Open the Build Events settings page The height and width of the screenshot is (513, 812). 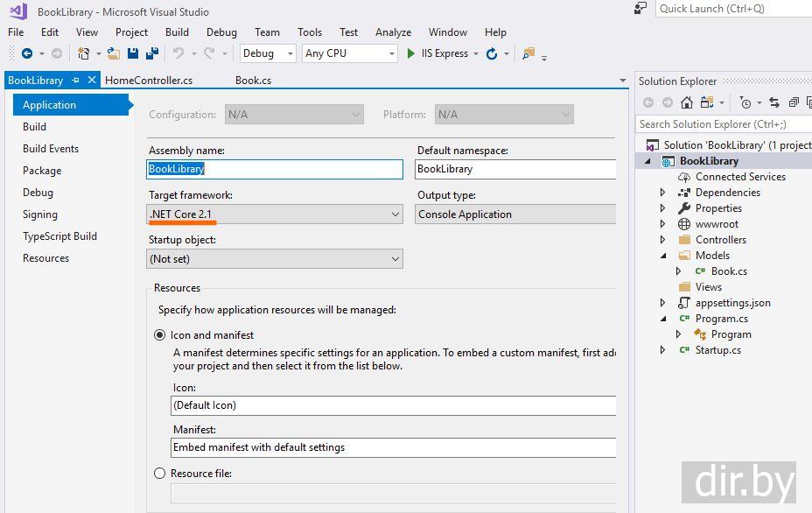tap(51, 149)
